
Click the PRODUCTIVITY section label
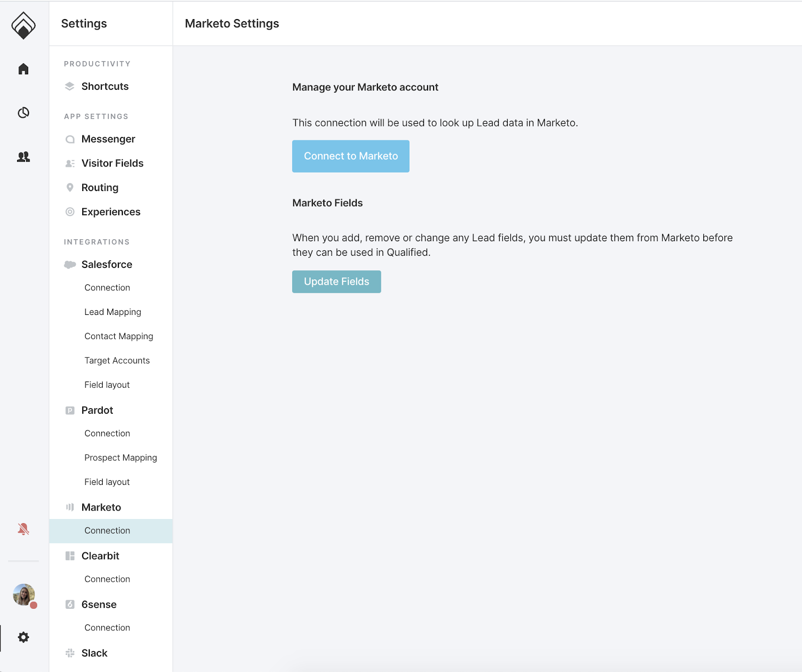point(97,64)
